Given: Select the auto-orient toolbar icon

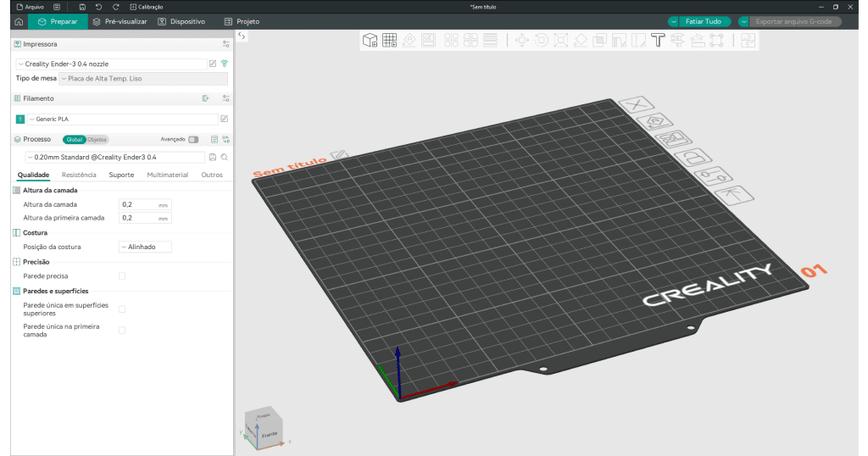Looking at the screenshot, I should (409, 41).
